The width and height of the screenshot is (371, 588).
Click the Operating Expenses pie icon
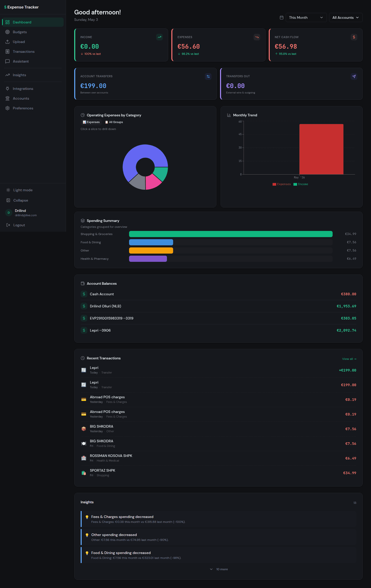(x=83, y=115)
